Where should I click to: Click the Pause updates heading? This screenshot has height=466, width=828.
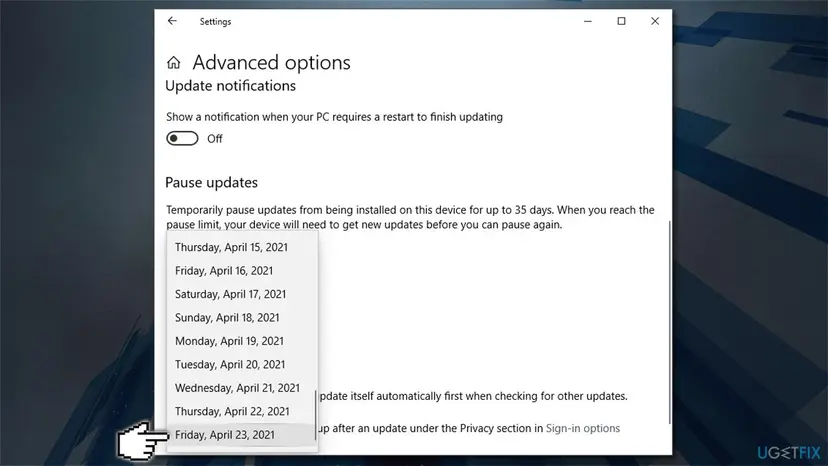[x=211, y=182]
